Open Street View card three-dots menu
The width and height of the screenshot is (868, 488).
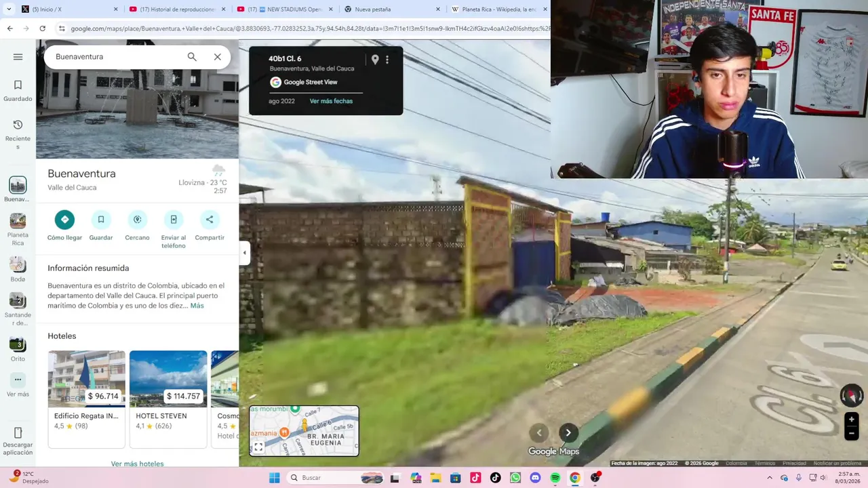(387, 60)
